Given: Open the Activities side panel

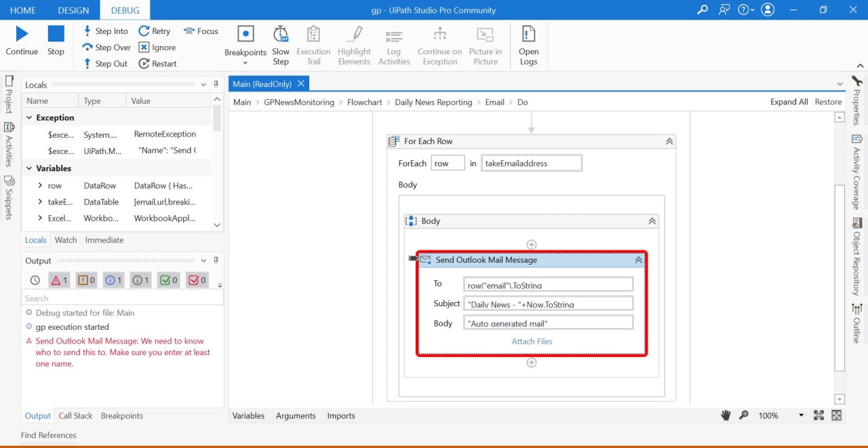Looking at the screenshot, I should pos(9,144).
